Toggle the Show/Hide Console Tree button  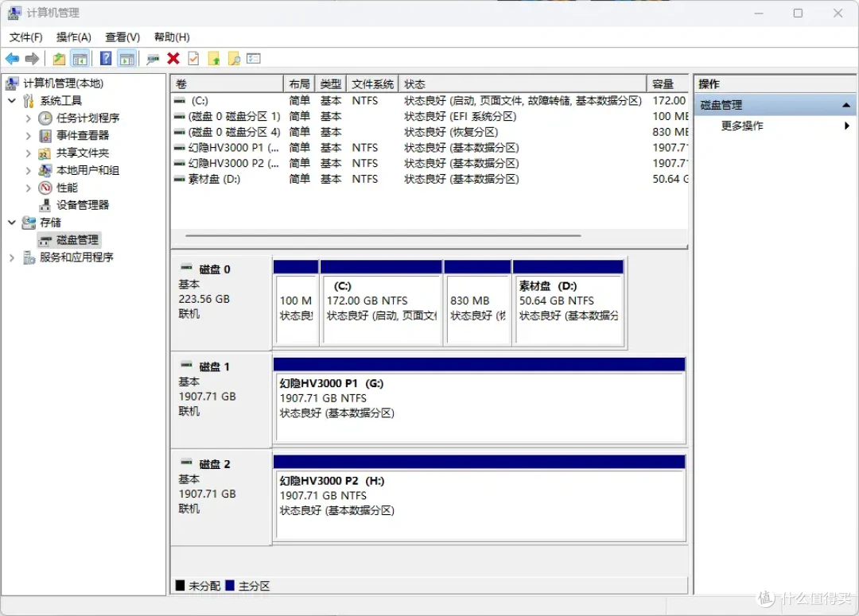tap(80, 59)
